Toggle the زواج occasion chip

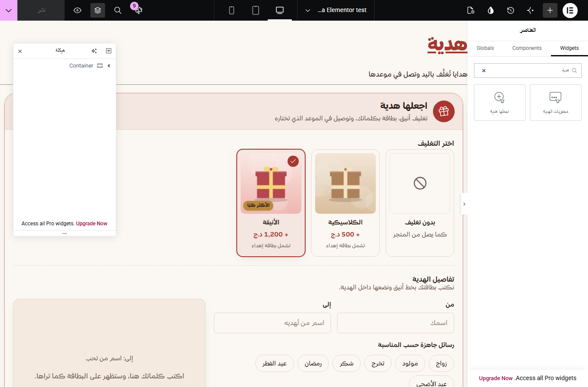pos(442,363)
